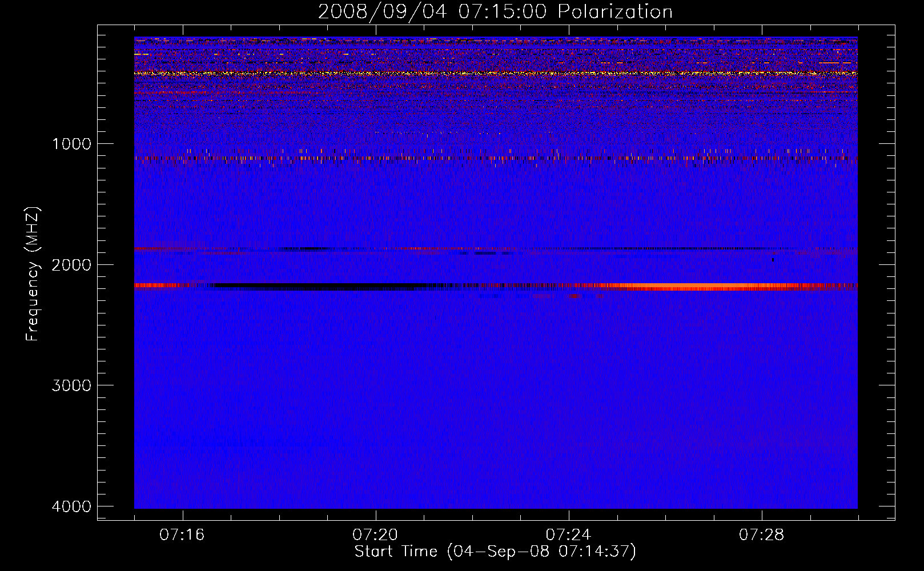Click the 07:20 time tick label

[x=375, y=535]
